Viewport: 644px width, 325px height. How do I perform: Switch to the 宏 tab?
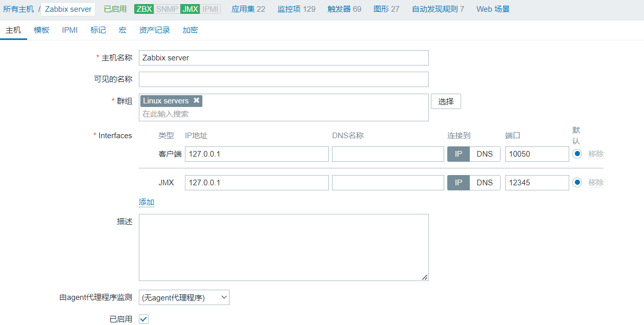click(x=122, y=30)
